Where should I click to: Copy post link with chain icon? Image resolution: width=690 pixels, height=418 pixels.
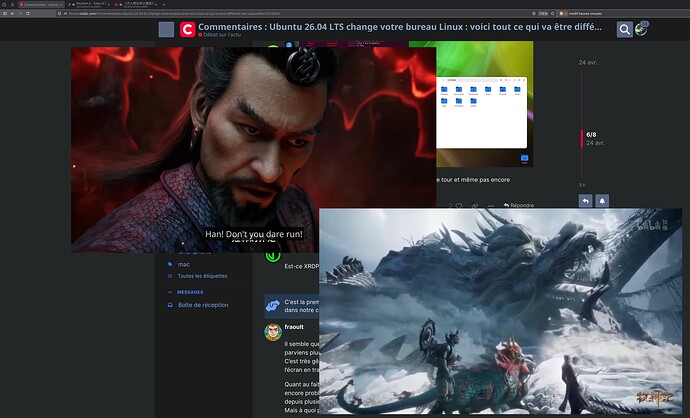[x=475, y=205]
